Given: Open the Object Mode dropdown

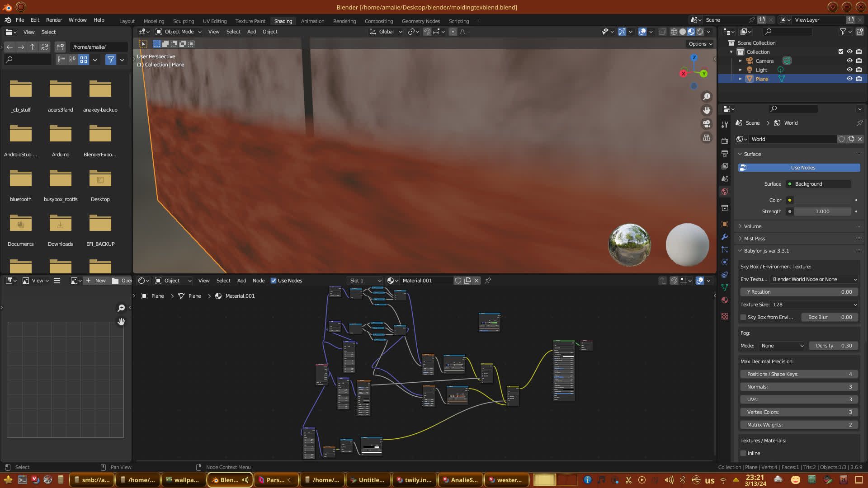Looking at the screenshot, I should [179, 32].
